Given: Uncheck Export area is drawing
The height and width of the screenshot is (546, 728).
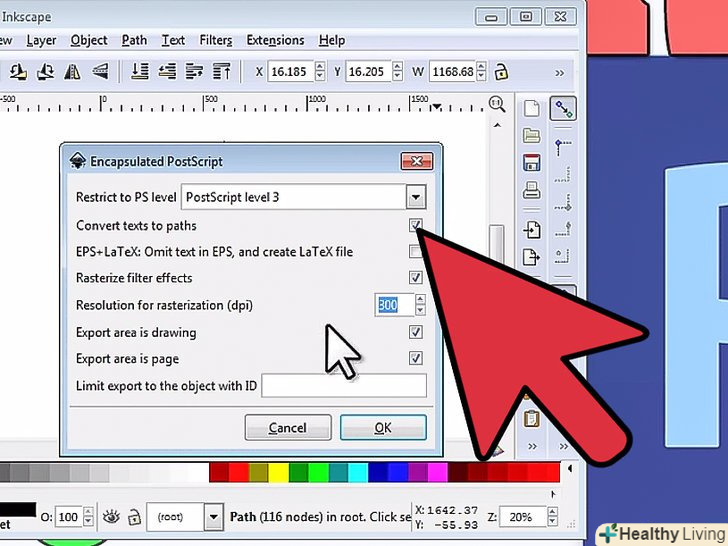Looking at the screenshot, I should (416, 332).
